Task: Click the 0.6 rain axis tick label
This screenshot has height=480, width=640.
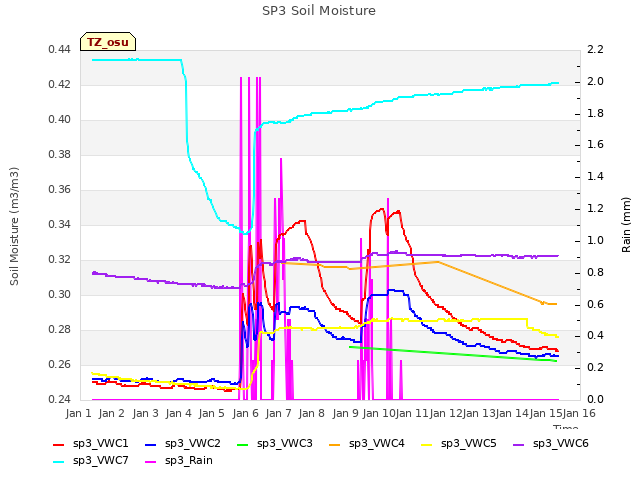Action: tap(596, 304)
